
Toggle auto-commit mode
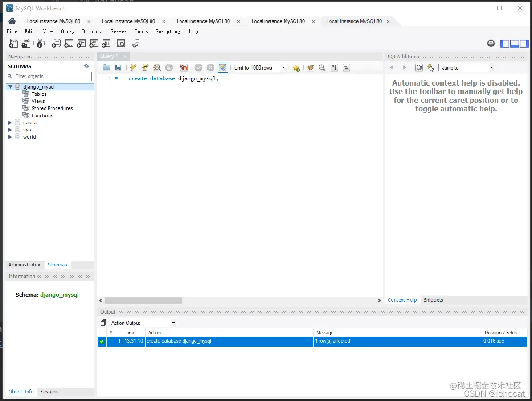coord(223,68)
